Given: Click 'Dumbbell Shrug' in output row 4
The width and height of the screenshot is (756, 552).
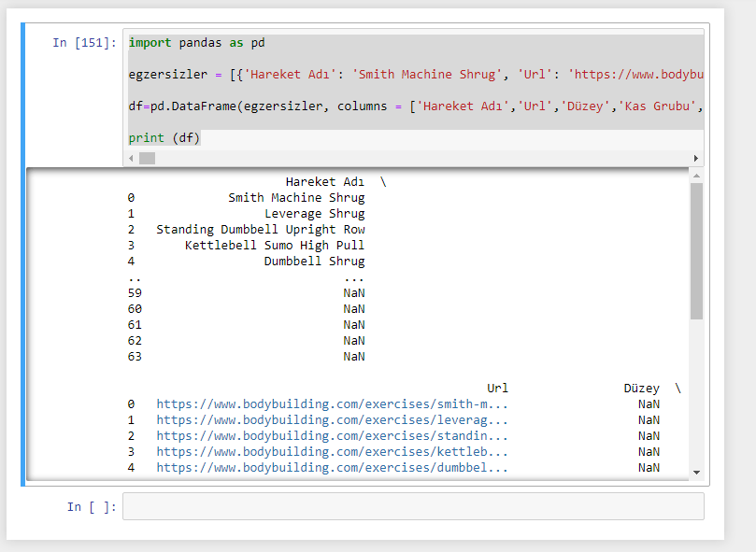Looking at the screenshot, I should [314, 262].
